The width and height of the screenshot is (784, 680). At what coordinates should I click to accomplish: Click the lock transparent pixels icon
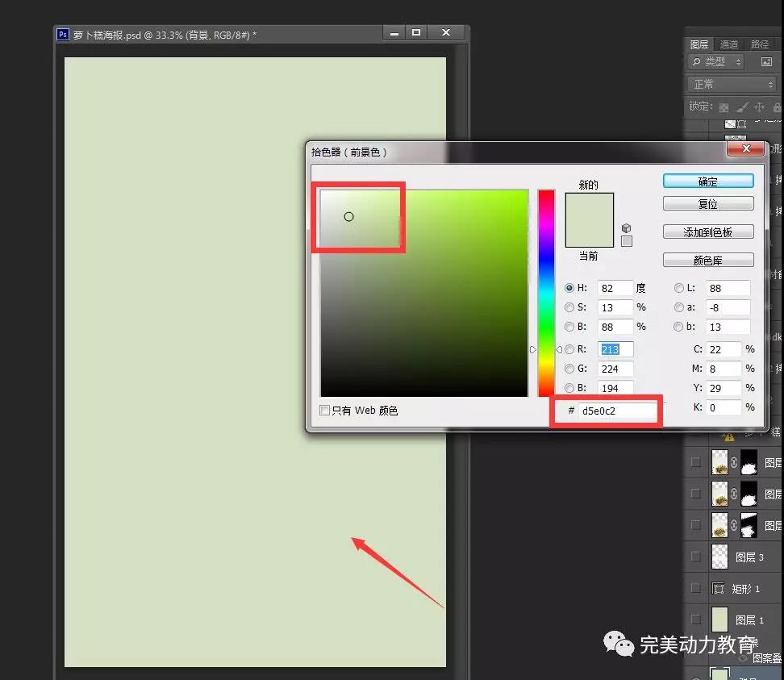(724, 106)
